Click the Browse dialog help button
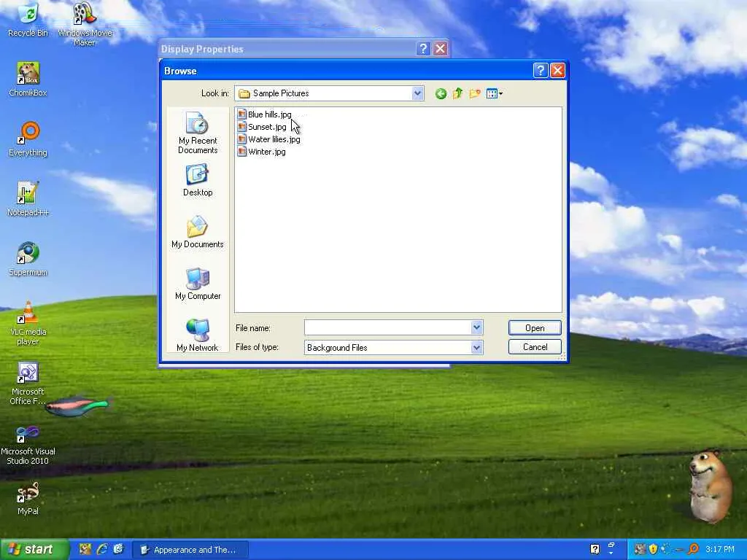Image resolution: width=747 pixels, height=560 pixels. [x=541, y=71]
